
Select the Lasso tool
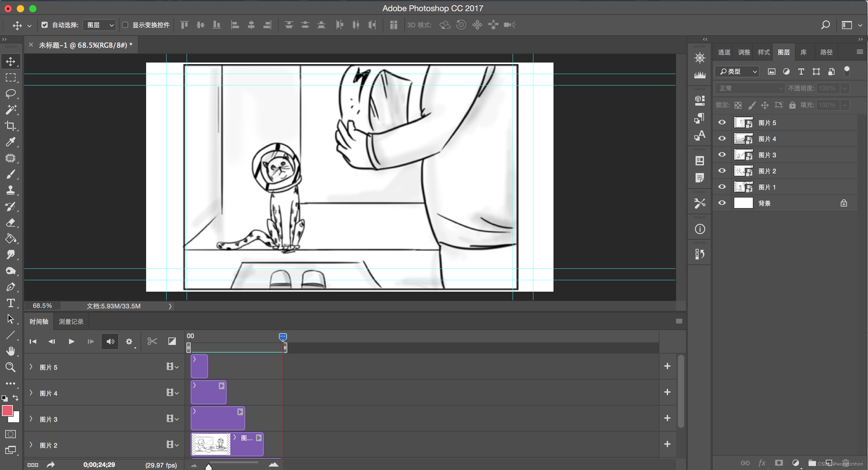tap(11, 93)
